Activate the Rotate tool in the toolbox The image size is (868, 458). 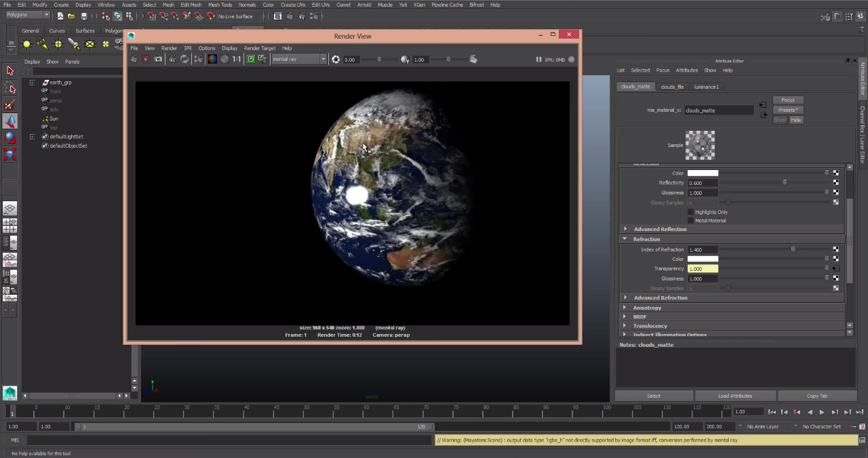pos(9,138)
